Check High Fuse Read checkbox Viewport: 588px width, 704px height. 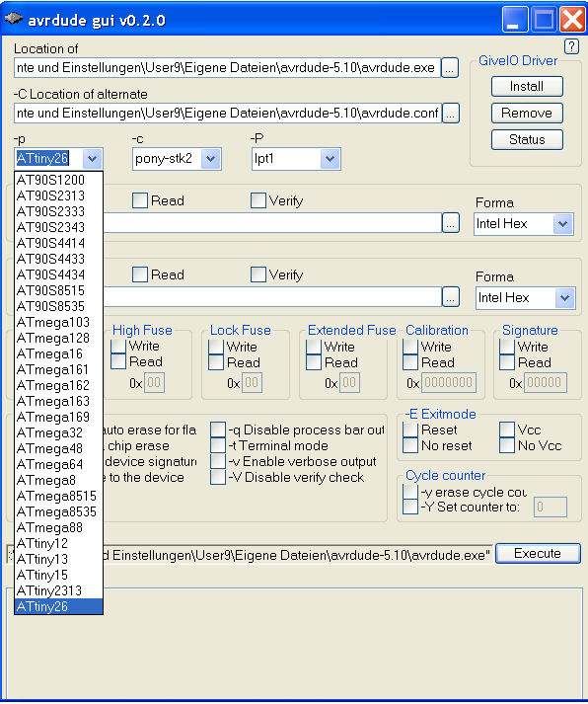(x=118, y=361)
